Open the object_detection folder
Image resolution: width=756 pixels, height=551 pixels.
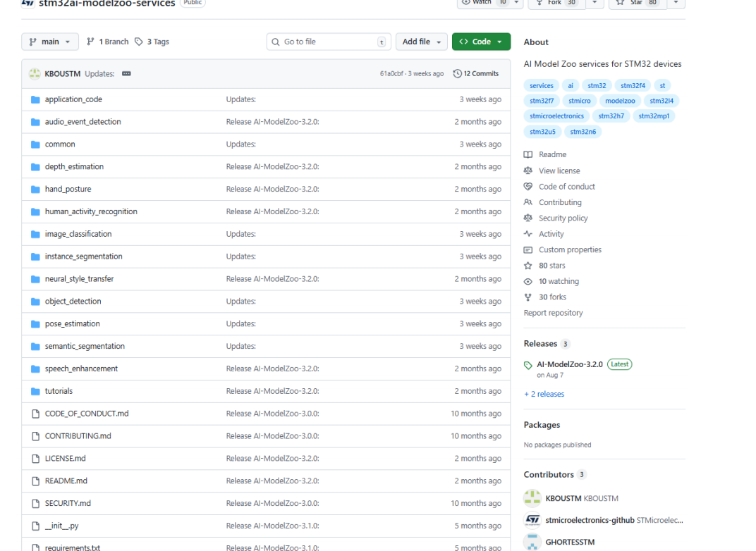[73, 302]
